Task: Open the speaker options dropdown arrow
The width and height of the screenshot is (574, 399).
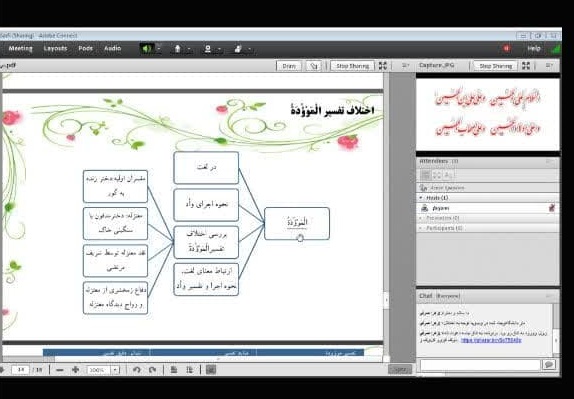Action: 159,48
